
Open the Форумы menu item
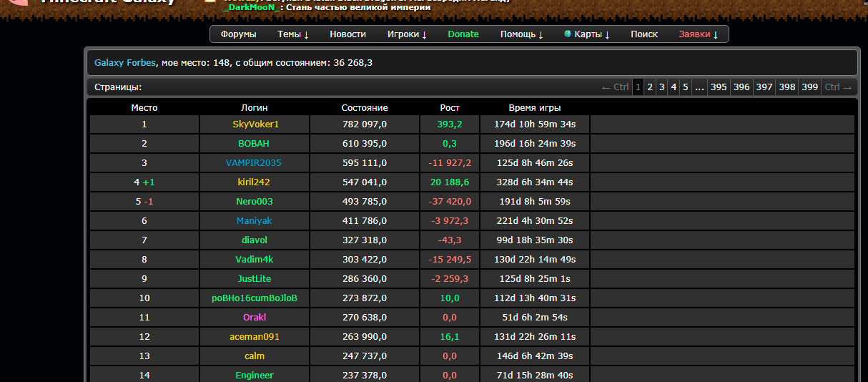(x=238, y=34)
